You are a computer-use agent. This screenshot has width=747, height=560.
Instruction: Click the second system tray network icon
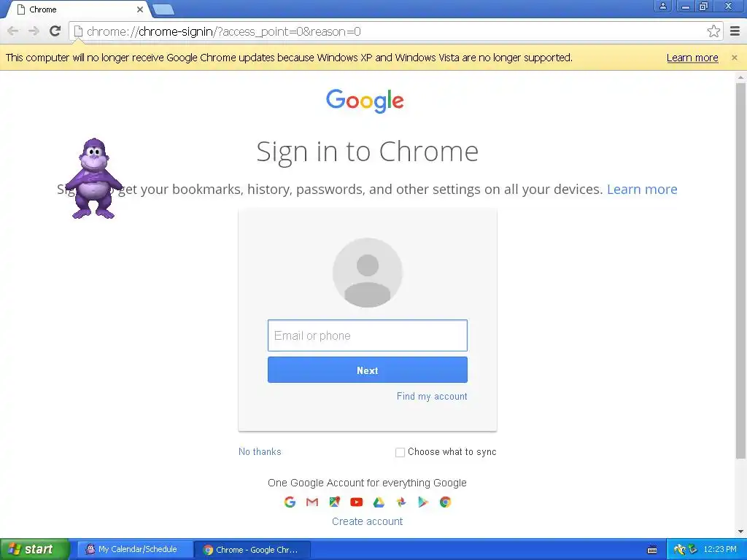click(x=692, y=550)
